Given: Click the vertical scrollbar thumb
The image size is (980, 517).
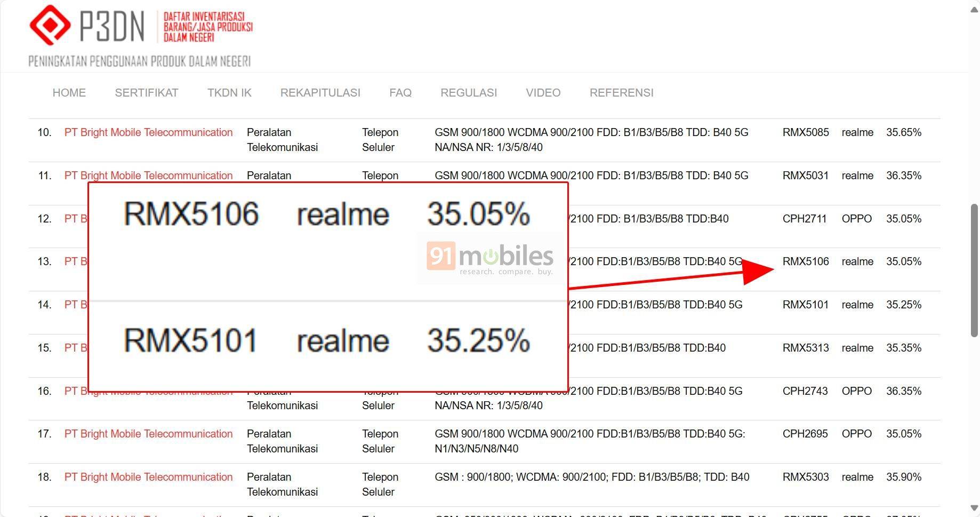Looking at the screenshot, I should coord(974,271).
